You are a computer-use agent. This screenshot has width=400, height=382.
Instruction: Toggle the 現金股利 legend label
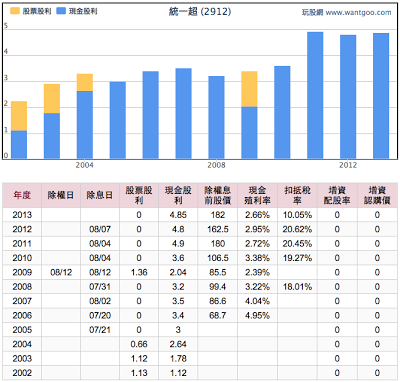(x=83, y=11)
